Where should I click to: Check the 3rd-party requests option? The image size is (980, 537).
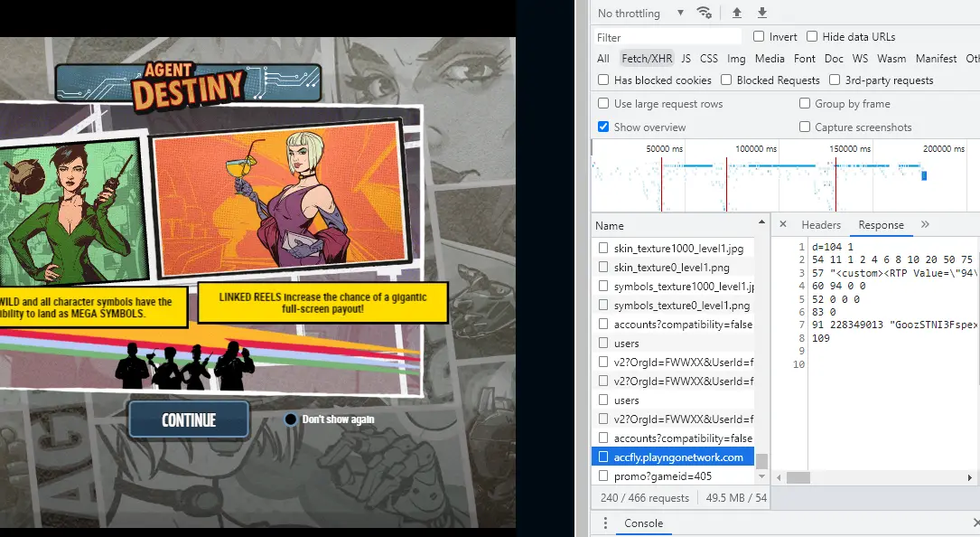[835, 80]
